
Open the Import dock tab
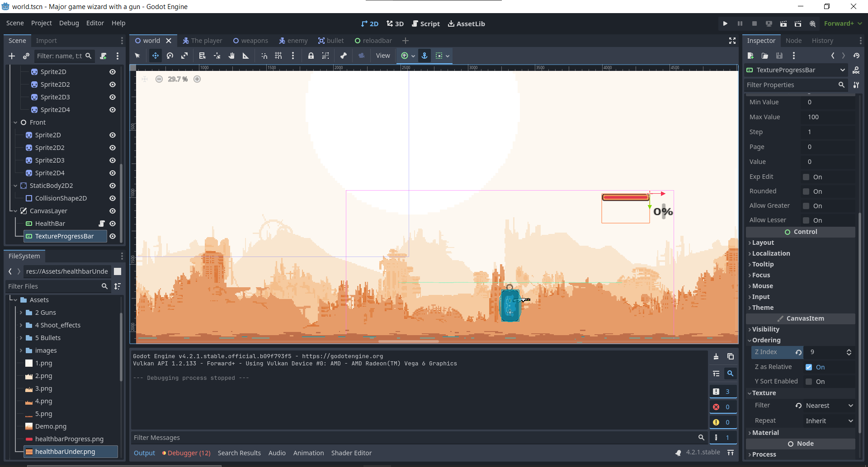point(47,41)
